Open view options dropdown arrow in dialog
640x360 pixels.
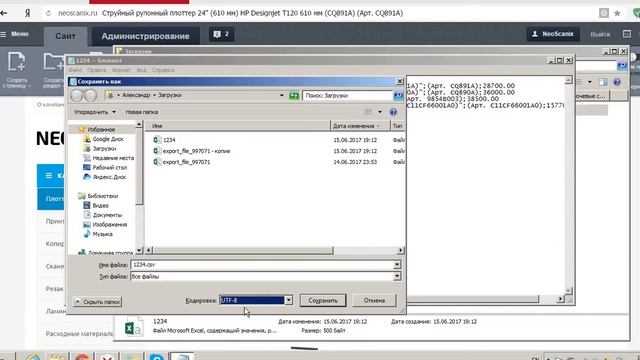coord(380,112)
